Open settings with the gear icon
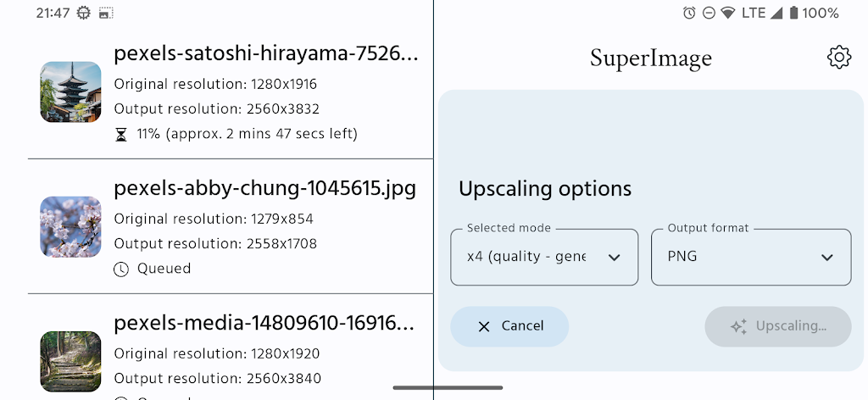868x400 pixels. coord(838,58)
